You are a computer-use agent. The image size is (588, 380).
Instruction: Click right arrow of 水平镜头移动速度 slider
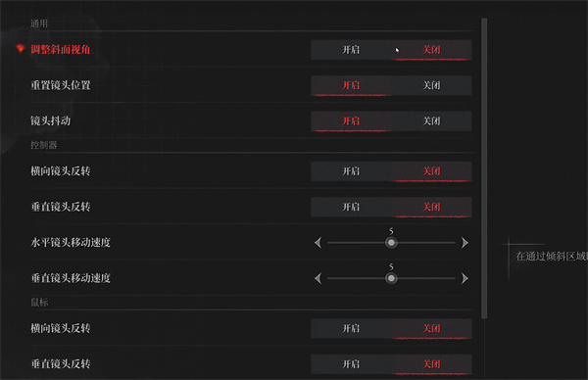[465, 243]
